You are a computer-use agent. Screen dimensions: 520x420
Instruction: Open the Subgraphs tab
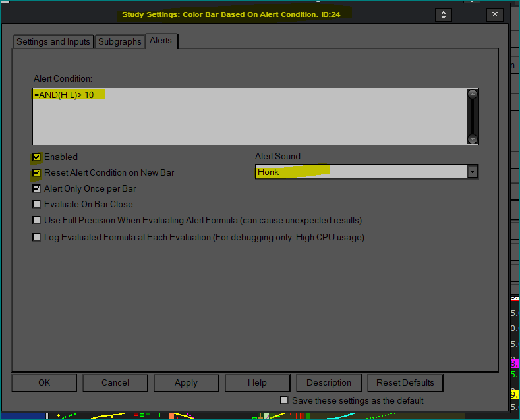click(x=120, y=41)
